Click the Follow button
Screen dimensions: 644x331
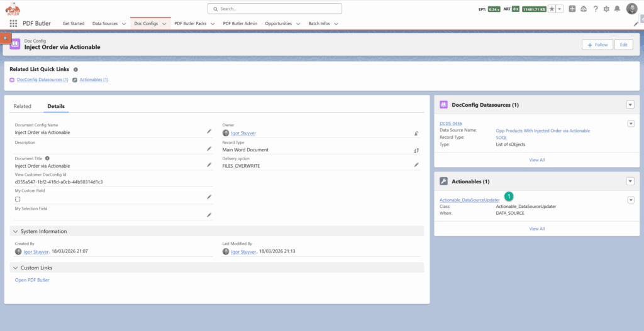597,45
